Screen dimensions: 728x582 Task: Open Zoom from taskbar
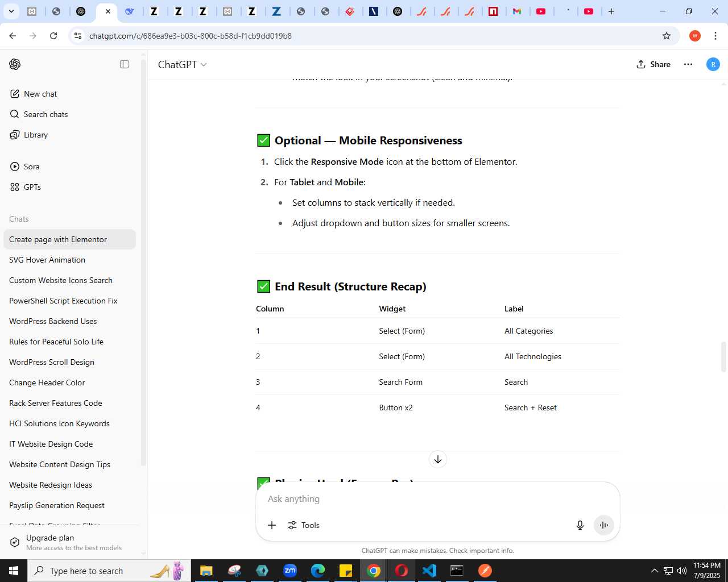pos(290,571)
